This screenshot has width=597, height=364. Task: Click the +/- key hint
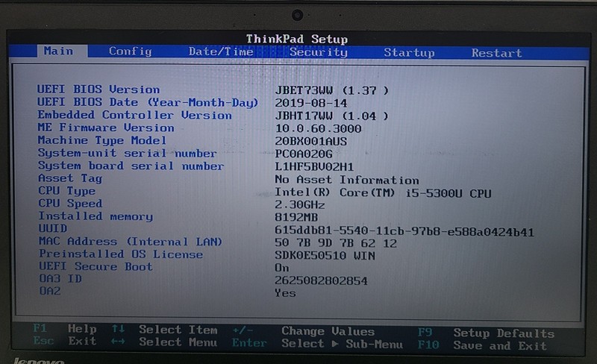243,330
